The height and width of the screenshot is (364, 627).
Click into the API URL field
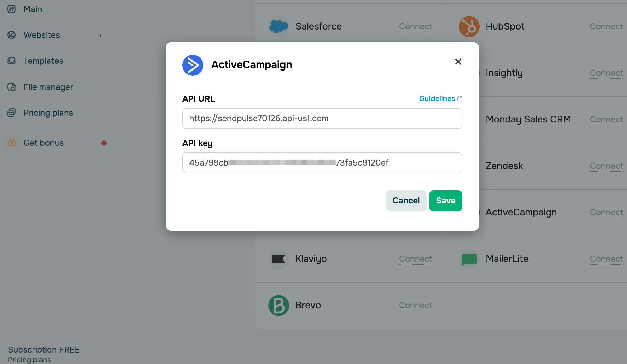tap(322, 119)
